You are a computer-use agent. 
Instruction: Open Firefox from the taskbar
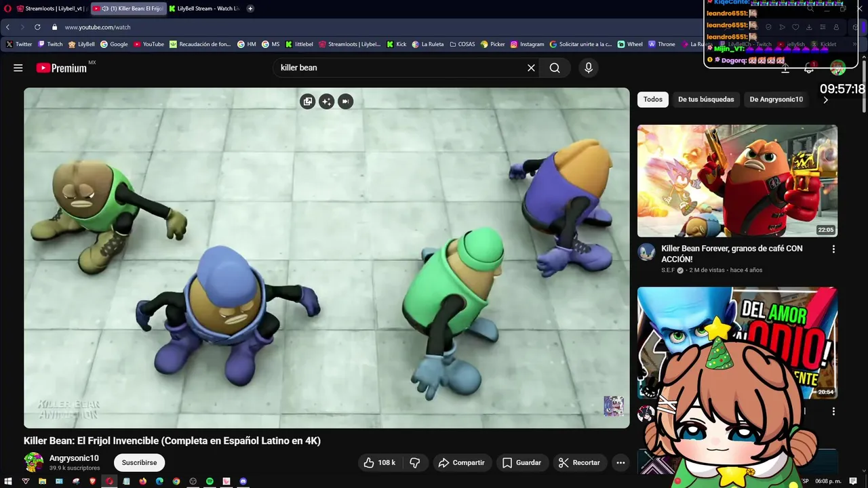tap(142, 481)
